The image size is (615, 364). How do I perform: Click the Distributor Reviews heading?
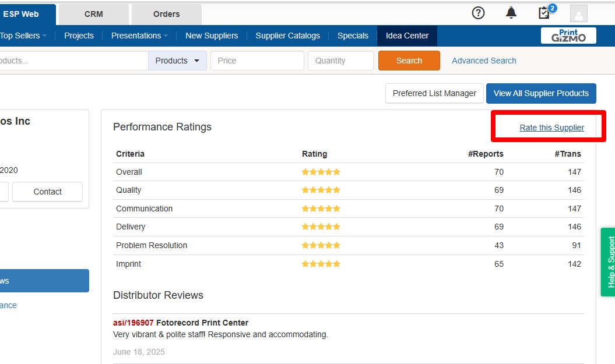tap(158, 295)
